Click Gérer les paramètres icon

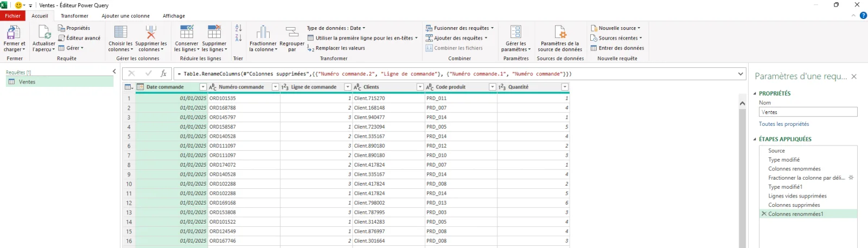pyautogui.click(x=516, y=32)
